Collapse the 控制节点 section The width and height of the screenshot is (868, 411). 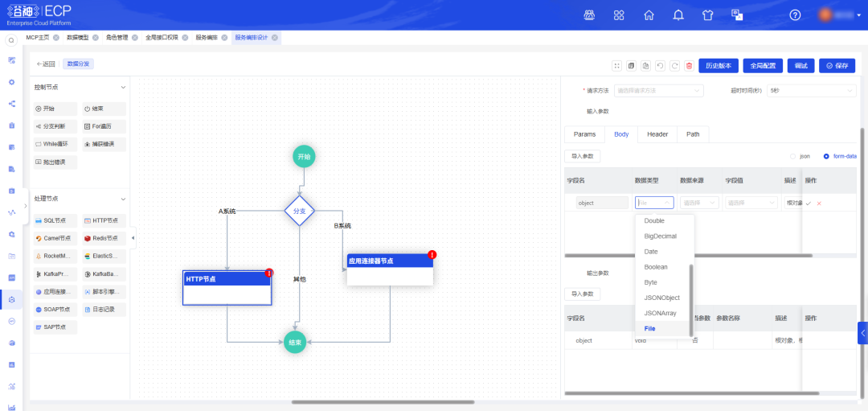(123, 87)
